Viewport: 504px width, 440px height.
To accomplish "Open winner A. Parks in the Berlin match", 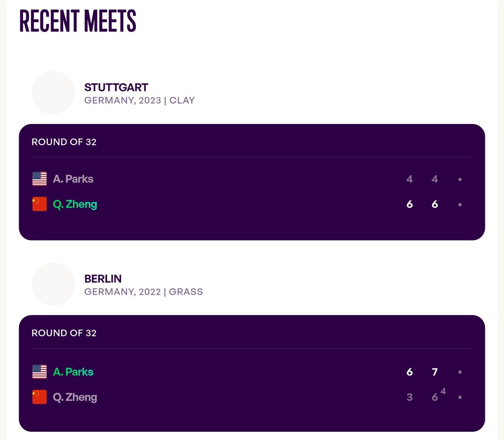I will click(x=73, y=372).
